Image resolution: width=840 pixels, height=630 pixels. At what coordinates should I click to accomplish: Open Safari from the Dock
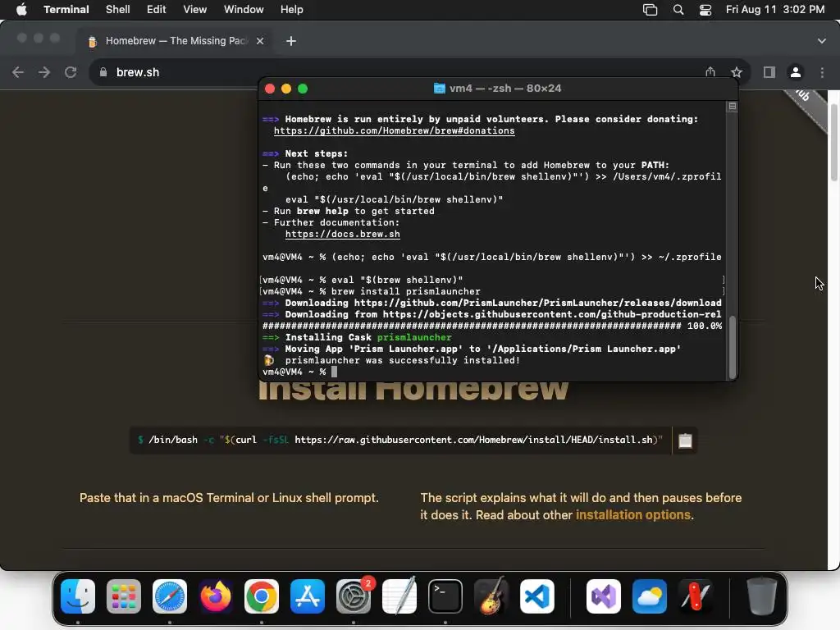[170, 596]
